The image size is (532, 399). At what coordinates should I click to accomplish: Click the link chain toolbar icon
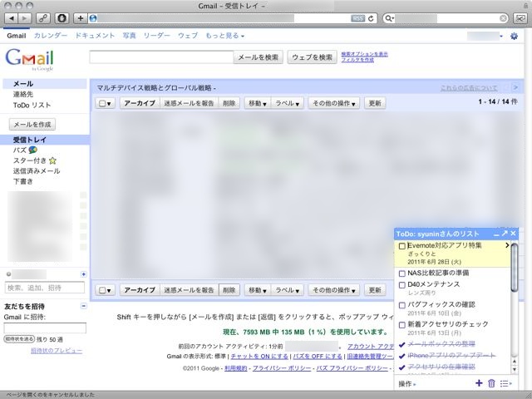tap(43, 18)
